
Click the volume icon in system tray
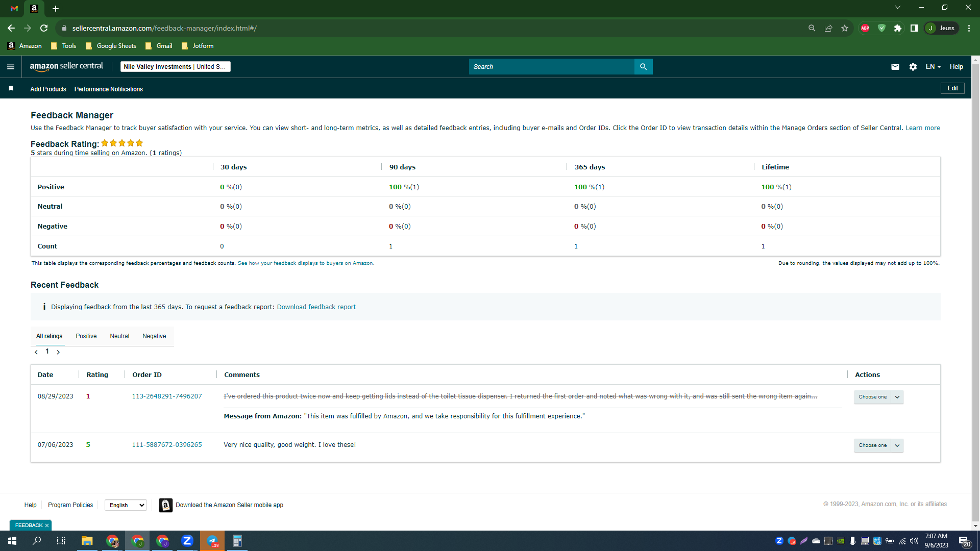tap(914, 541)
